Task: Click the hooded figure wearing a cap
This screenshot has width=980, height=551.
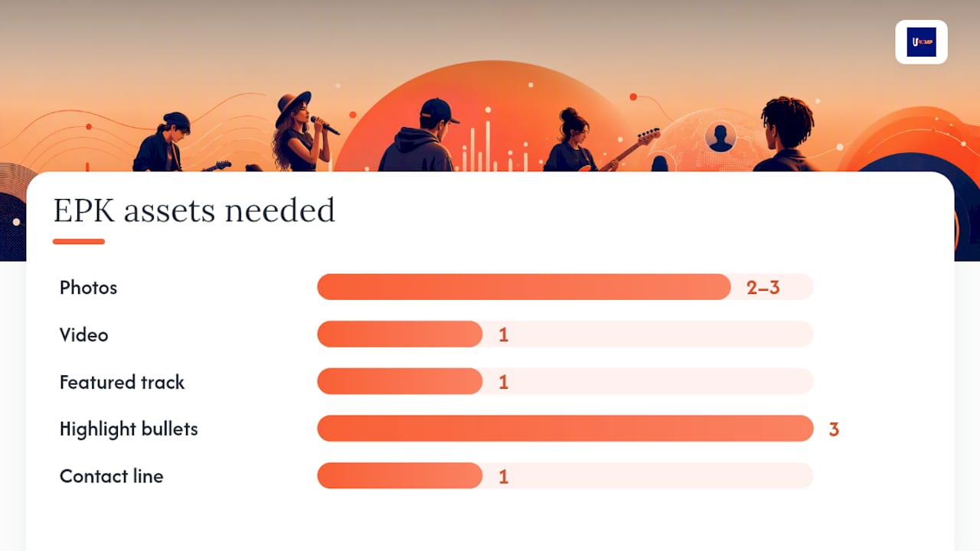Action: click(420, 135)
